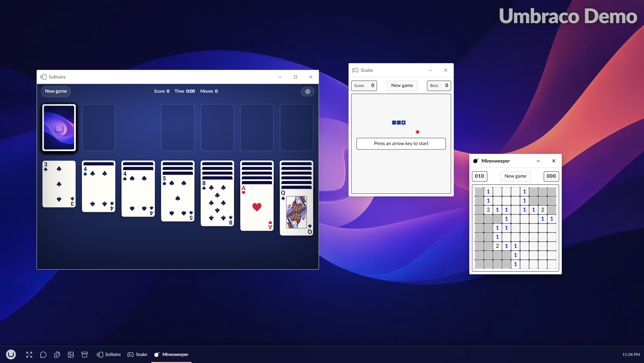Click the Umbraco logo start button
Screen dimensions: 644x363
pos(11,355)
